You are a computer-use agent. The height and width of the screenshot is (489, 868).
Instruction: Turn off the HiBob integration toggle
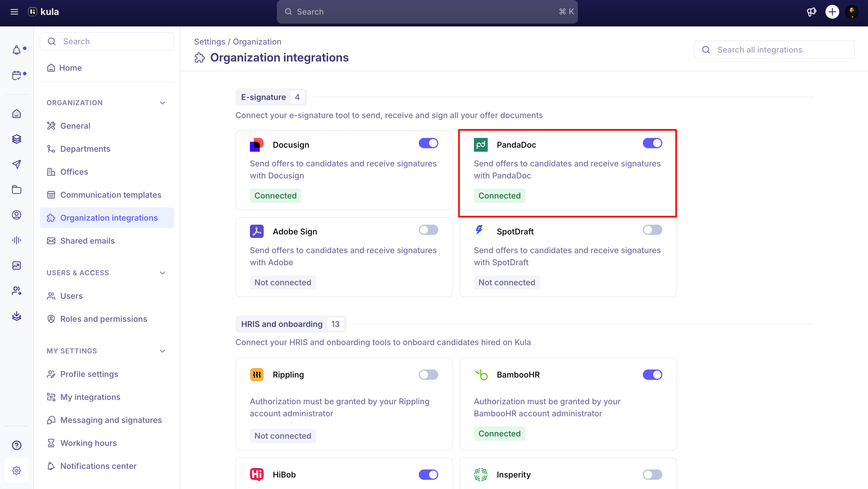click(x=428, y=475)
